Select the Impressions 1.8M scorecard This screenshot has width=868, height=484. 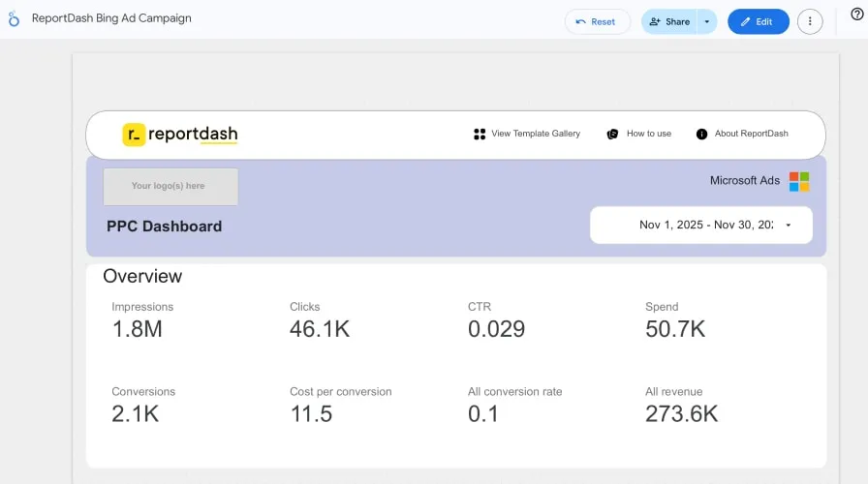click(x=142, y=320)
